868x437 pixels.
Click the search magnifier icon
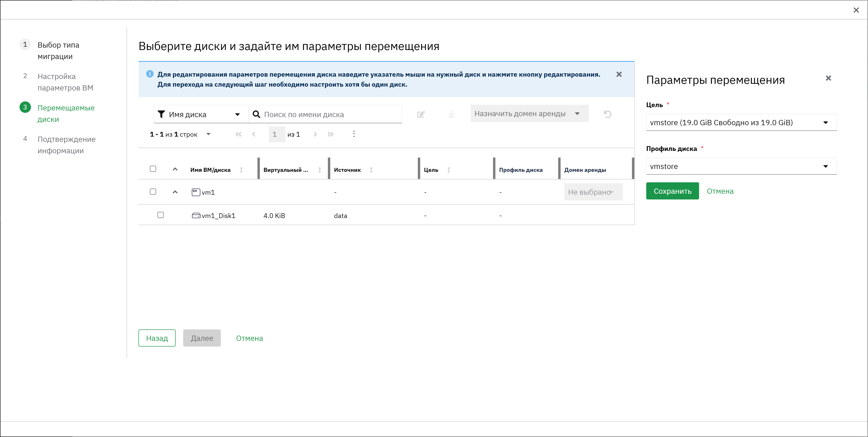click(256, 114)
